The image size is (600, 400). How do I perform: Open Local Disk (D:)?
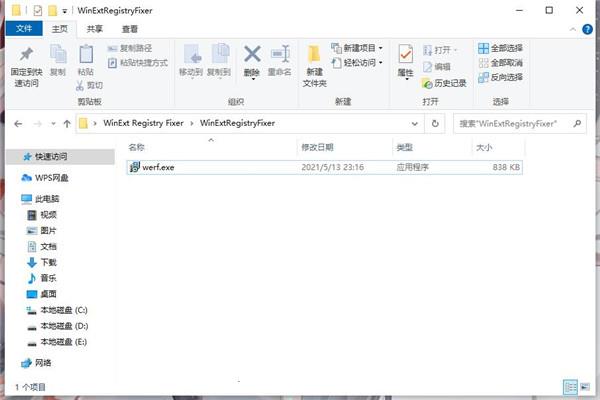[60, 326]
